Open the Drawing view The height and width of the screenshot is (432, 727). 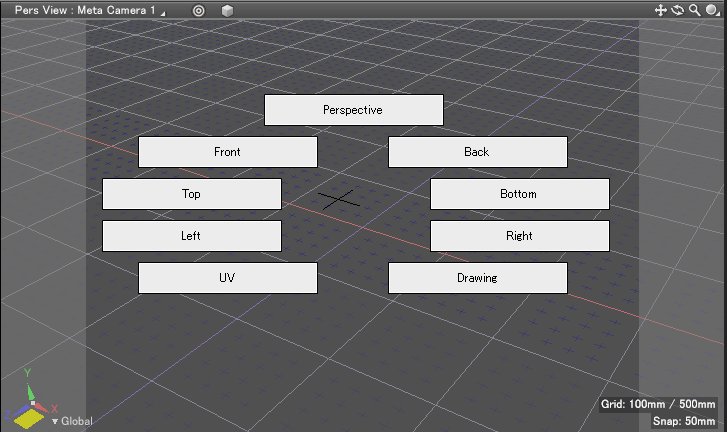point(478,278)
